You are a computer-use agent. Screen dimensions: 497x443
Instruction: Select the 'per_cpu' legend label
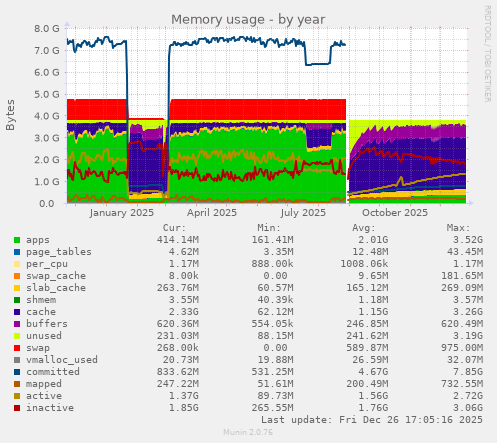click(x=47, y=264)
